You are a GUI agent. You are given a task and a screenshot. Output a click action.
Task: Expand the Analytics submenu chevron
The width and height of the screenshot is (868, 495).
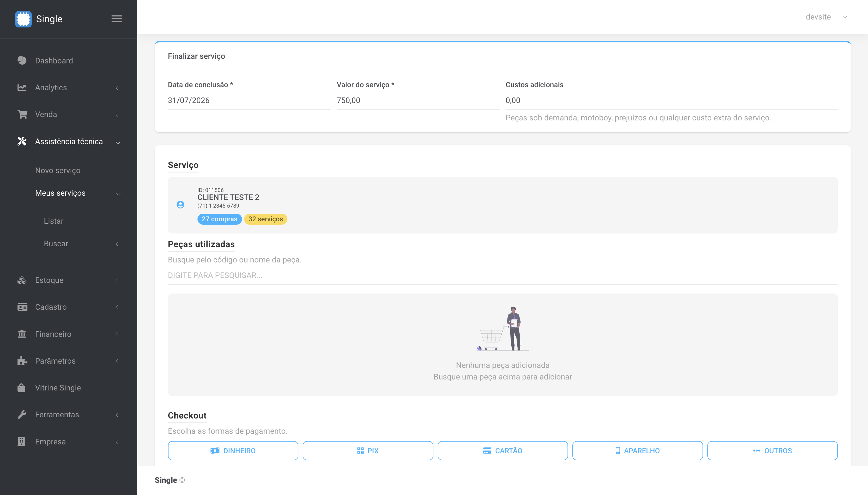117,88
